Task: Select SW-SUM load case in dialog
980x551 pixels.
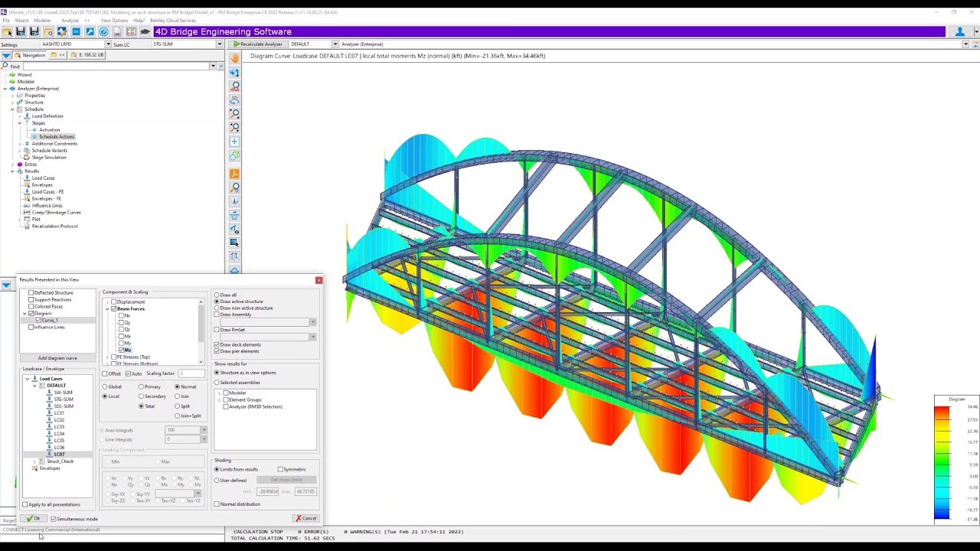Action: [x=63, y=393]
